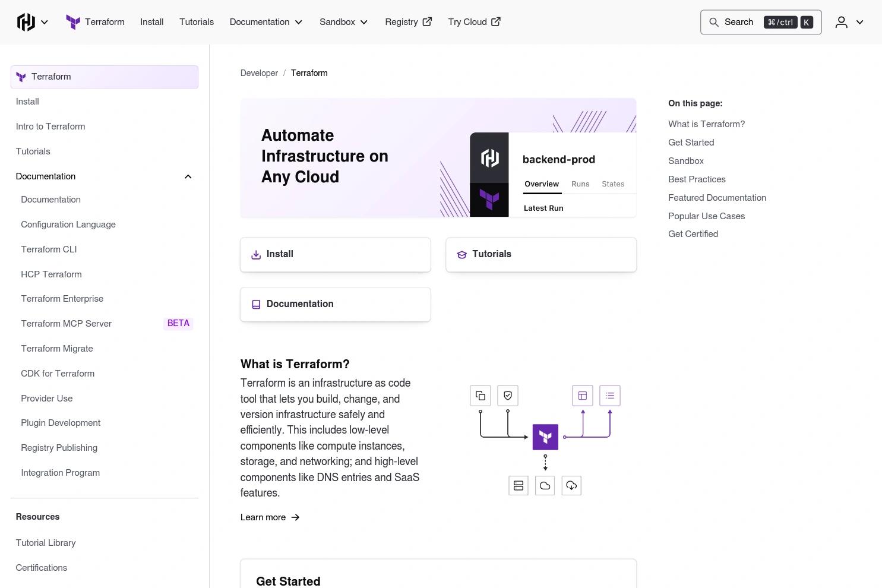The image size is (882, 588).
Task: Click the graduation cap icon on Tutorials card
Action: (462, 255)
